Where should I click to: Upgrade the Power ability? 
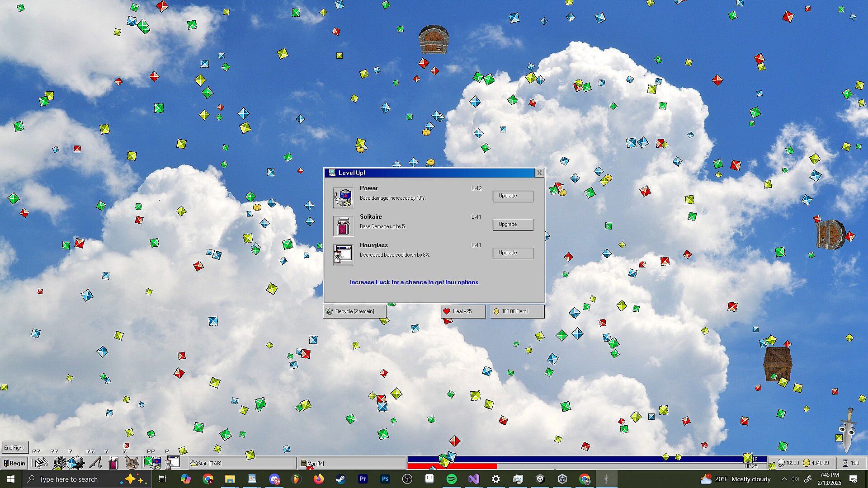click(x=512, y=196)
